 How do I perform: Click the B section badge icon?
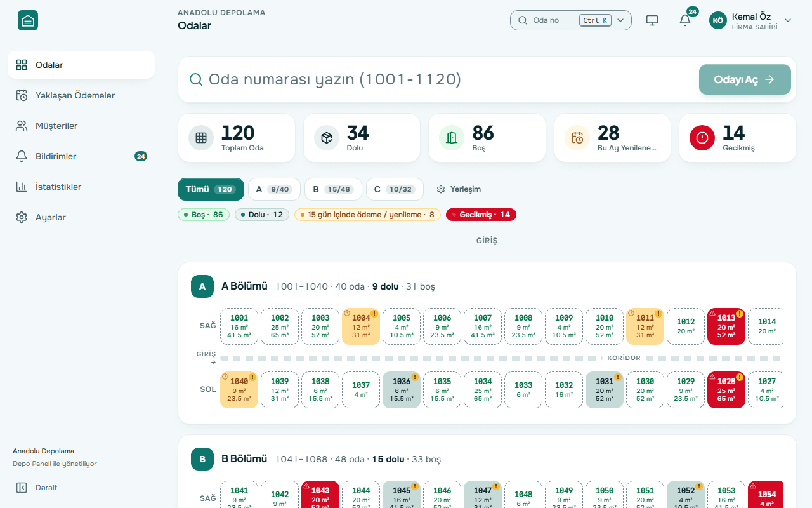tap(202, 459)
